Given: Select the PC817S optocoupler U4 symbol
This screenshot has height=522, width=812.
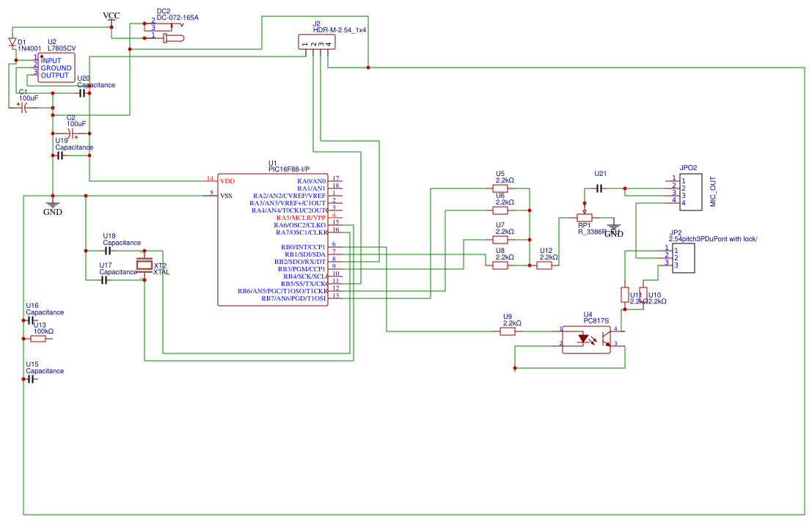Looking at the screenshot, I should [x=586, y=339].
